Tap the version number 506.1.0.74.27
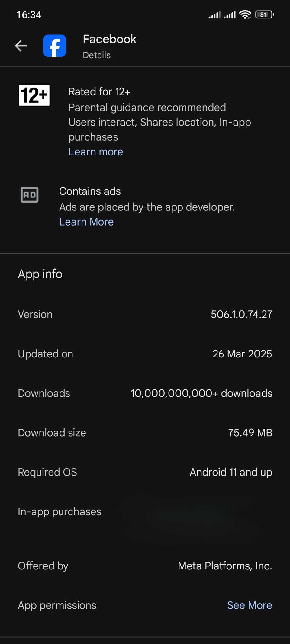The image size is (290, 644). coord(241,314)
